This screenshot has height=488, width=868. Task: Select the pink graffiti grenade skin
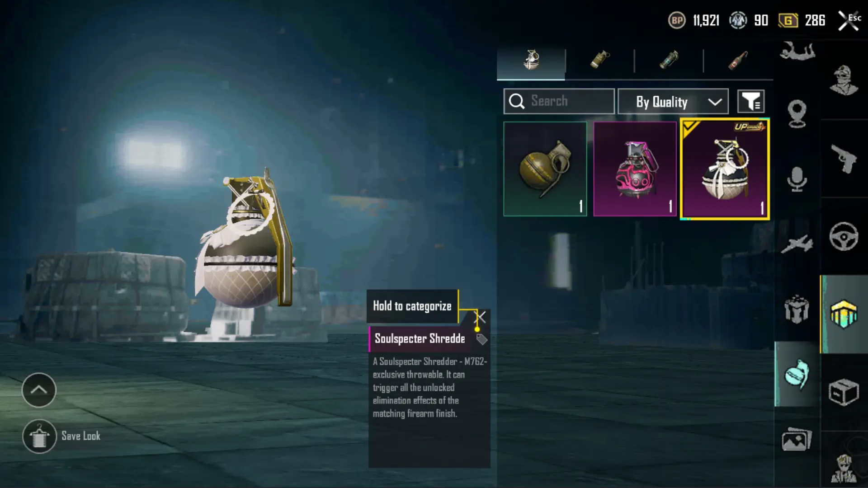635,169
